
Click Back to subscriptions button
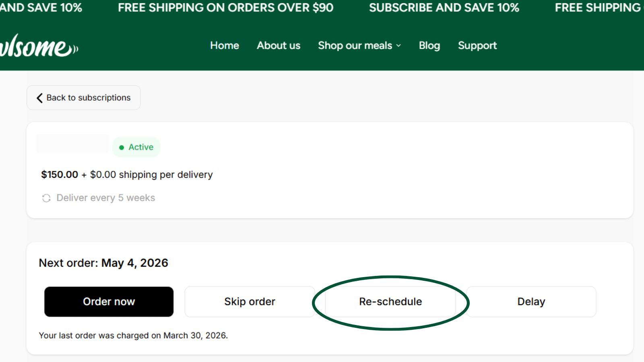(84, 98)
